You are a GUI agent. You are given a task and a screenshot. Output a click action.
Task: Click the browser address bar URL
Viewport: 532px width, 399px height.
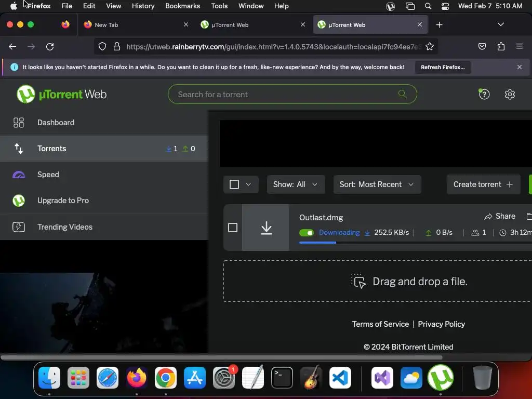273,46
